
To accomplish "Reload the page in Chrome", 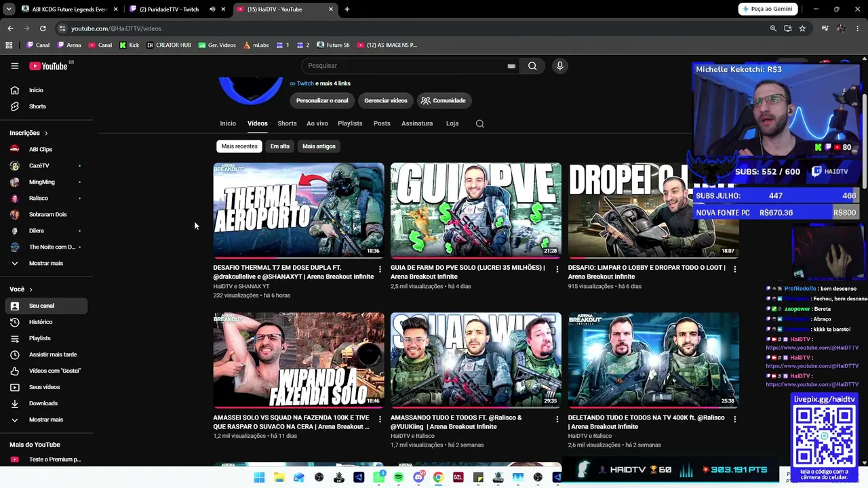I will pos(43,28).
